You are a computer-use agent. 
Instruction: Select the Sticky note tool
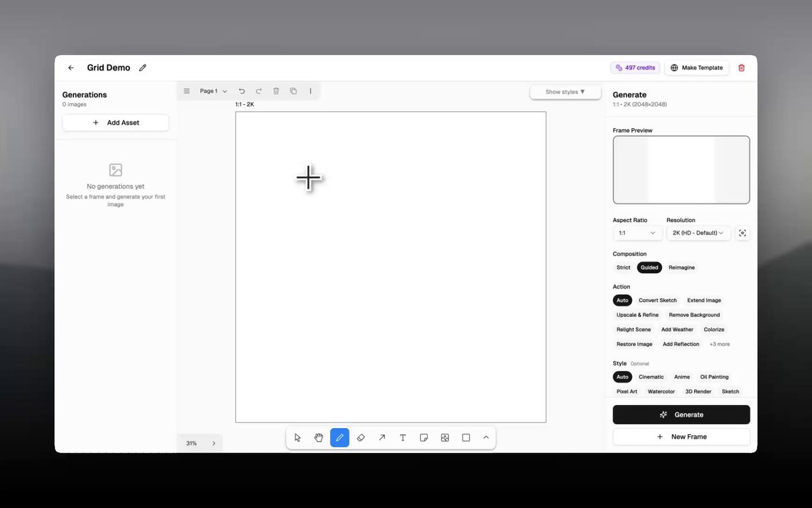pos(424,438)
